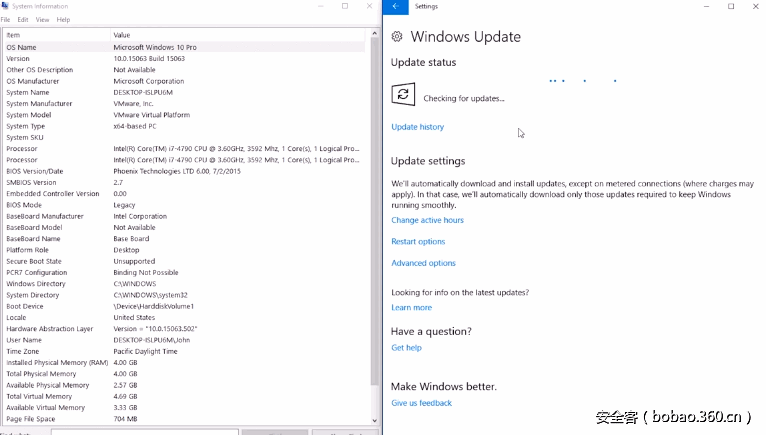This screenshot has width=766, height=435.
Task: Click the Get help link
Action: [406, 348]
